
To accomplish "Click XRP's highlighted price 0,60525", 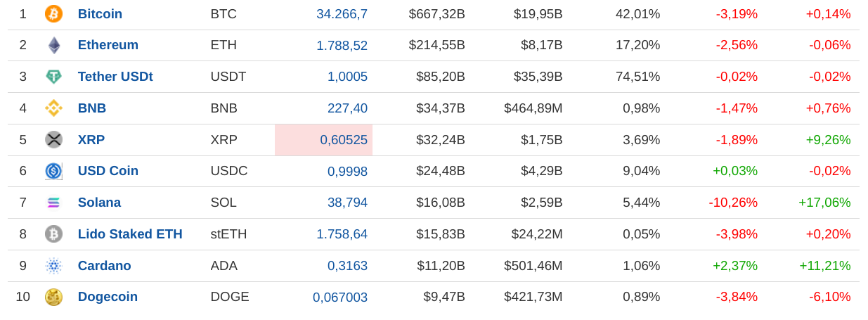I will 343,140.
